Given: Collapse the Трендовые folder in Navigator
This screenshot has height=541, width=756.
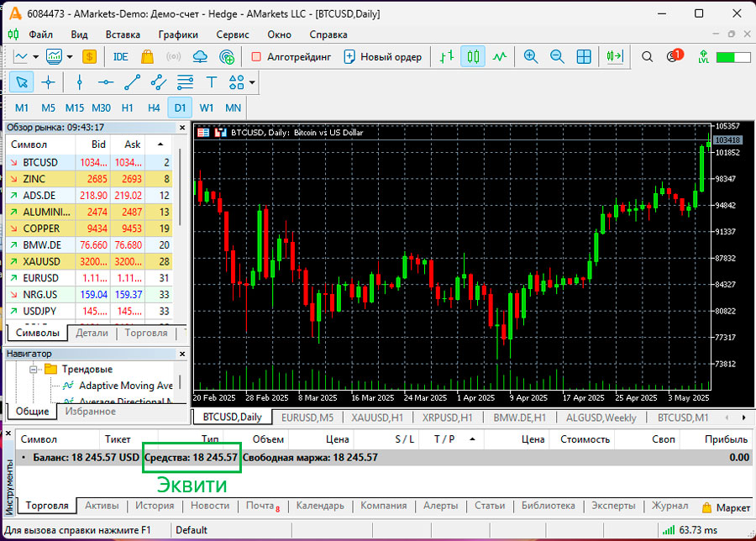Looking at the screenshot, I should coord(34,370).
